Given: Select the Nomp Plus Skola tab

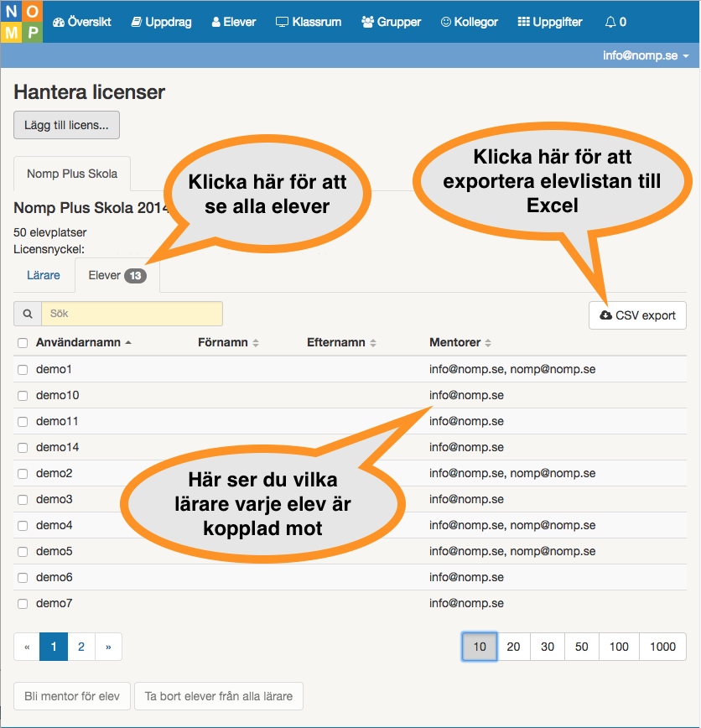Looking at the screenshot, I should (x=72, y=174).
